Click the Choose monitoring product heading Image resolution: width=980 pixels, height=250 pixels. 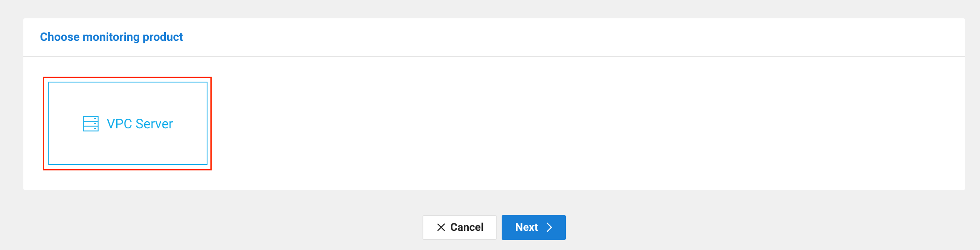tap(111, 37)
